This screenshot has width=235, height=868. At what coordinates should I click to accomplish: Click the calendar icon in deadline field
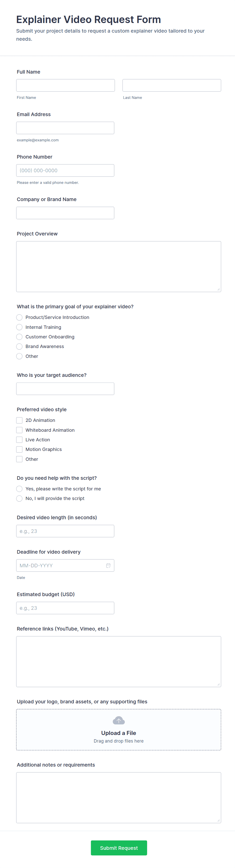[108, 566]
